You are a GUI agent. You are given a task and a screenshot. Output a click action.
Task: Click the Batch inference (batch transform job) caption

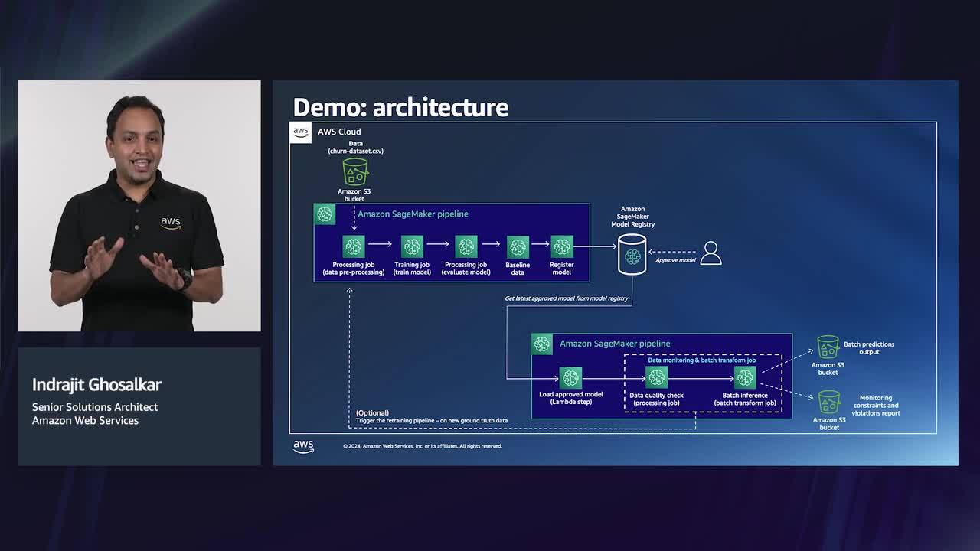click(745, 399)
